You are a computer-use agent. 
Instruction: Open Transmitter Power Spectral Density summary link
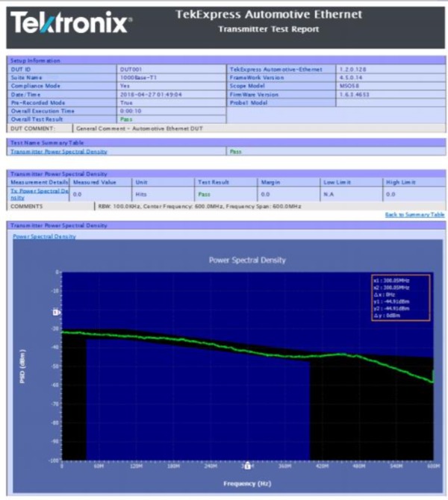point(59,151)
